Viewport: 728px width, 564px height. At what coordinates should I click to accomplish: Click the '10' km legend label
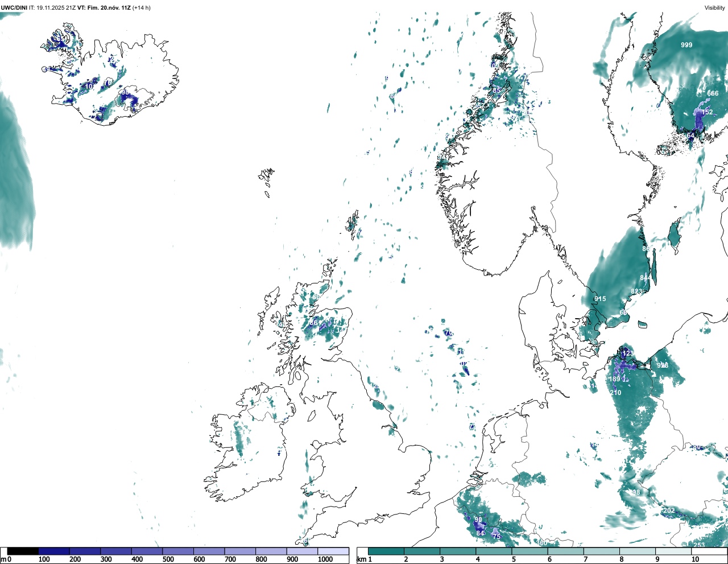695,559
